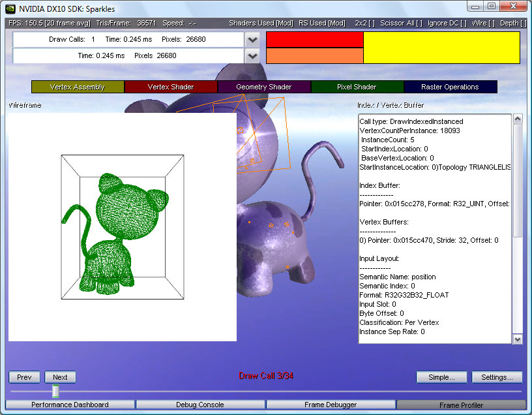Switch to the Performance Dashboard tab
532x415 pixels.
[70, 405]
